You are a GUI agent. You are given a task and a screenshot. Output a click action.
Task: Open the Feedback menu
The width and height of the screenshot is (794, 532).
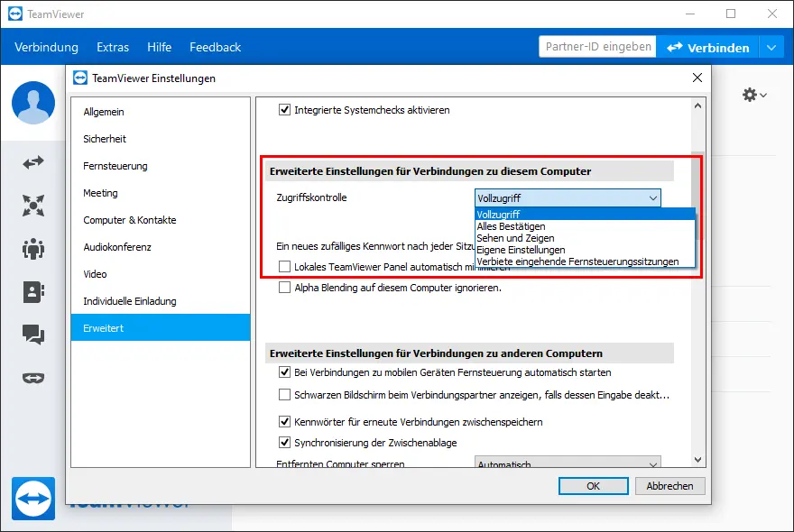[216, 47]
